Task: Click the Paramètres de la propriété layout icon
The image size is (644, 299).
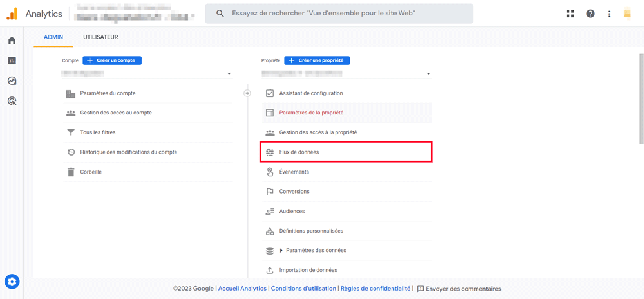Action: 270,113
